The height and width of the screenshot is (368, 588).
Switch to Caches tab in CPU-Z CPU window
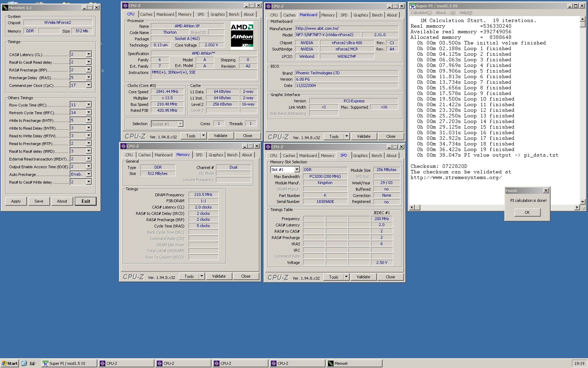coord(146,14)
